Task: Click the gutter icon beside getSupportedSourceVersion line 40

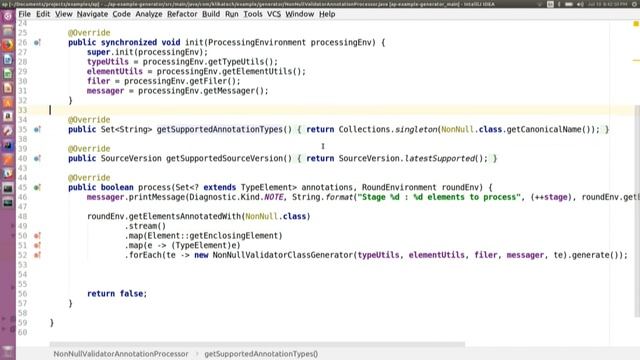Action: pyautogui.click(x=37, y=158)
